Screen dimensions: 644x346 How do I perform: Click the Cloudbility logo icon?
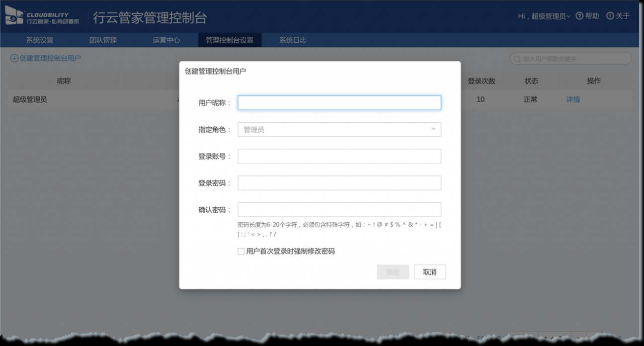[x=14, y=16]
